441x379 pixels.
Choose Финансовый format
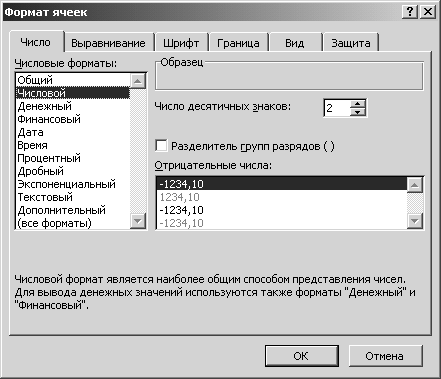tap(73, 119)
